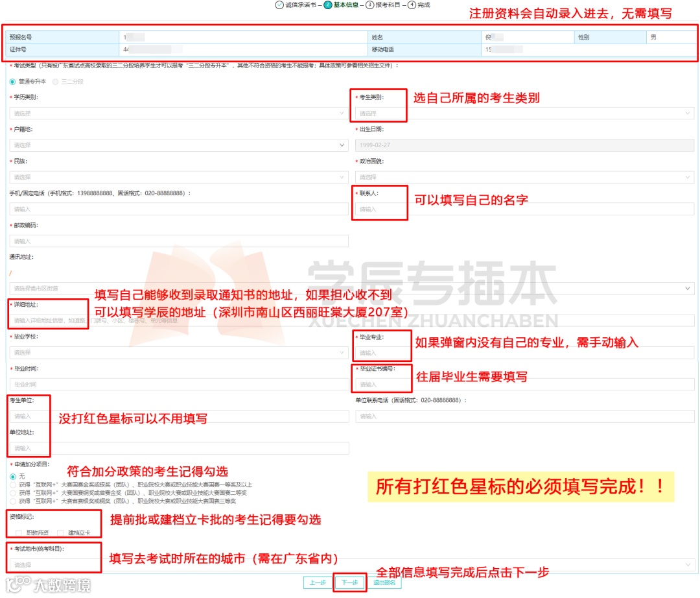The width and height of the screenshot is (700, 598).
Task: Click the step 4 circle for 完成
Action: click(x=412, y=5)
